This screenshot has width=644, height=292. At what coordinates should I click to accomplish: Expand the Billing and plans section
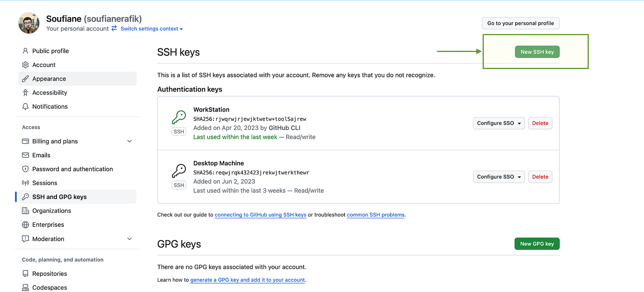tap(129, 141)
